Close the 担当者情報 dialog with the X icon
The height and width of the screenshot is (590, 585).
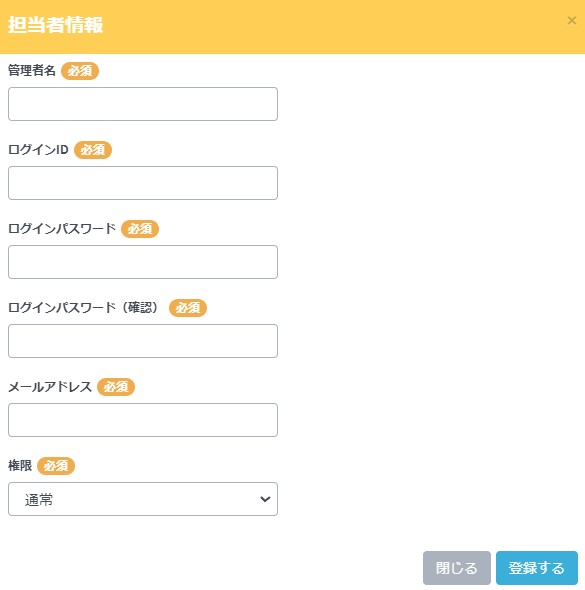tap(571, 20)
